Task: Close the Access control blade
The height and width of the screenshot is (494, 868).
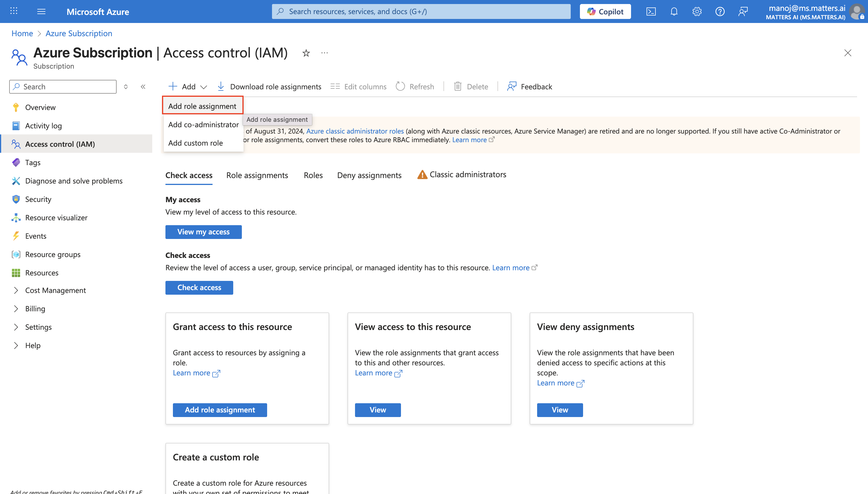Action: pyautogui.click(x=848, y=53)
